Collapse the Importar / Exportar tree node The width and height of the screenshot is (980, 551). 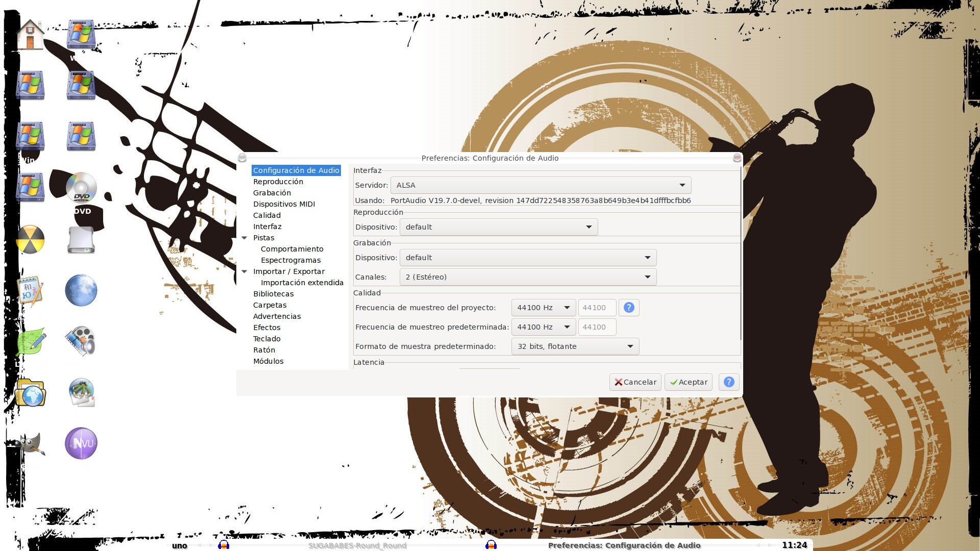(x=244, y=271)
